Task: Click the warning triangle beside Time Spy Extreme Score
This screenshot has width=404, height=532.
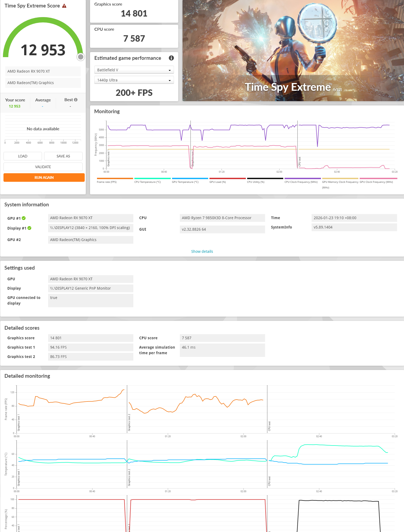Action: click(x=64, y=6)
